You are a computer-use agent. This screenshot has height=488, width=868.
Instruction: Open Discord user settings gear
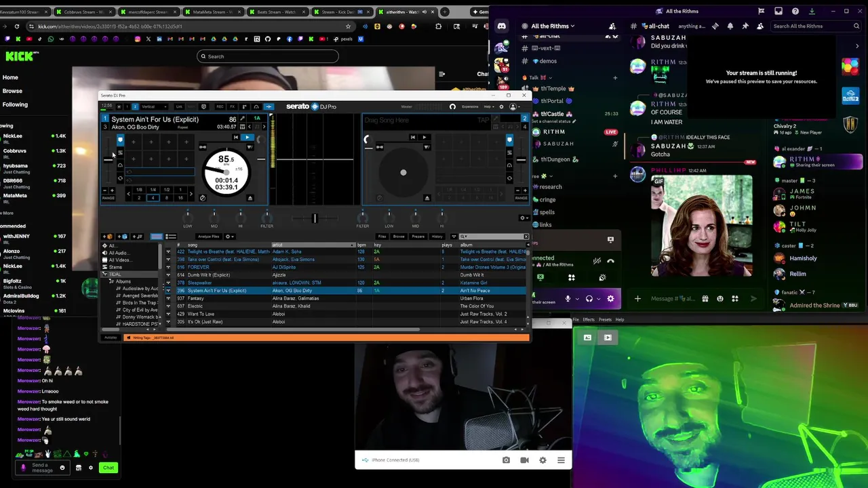(610, 298)
